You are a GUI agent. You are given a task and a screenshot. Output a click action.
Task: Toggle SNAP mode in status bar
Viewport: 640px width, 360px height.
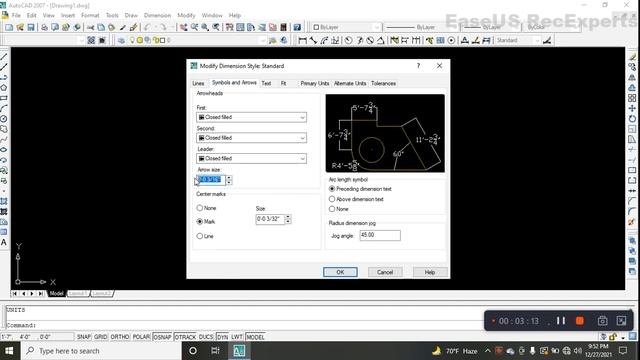pyautogui.click(x=84, y=337)
